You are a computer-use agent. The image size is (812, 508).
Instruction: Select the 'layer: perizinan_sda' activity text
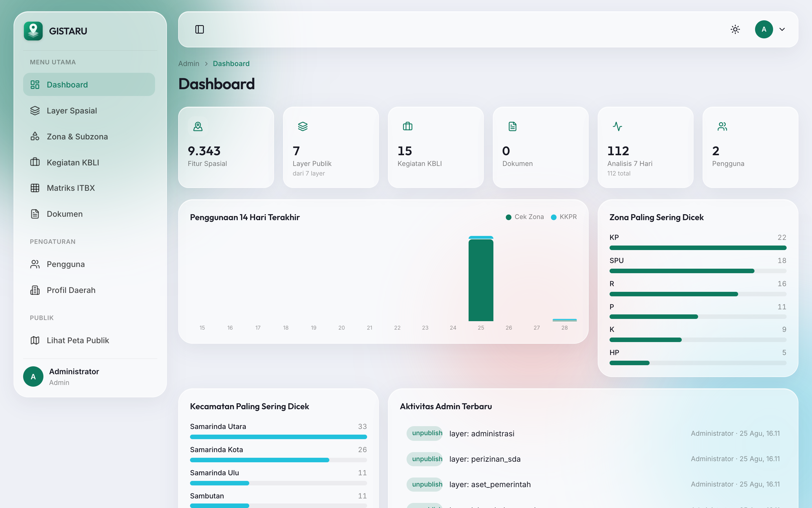point(485,459)
